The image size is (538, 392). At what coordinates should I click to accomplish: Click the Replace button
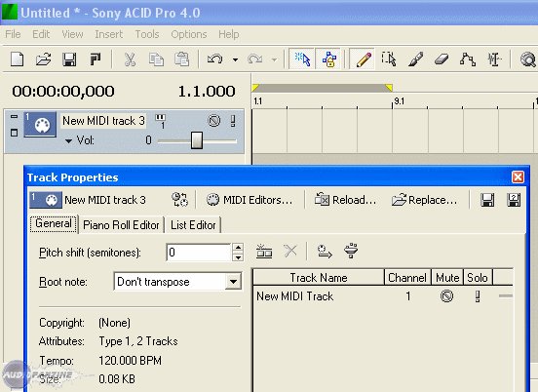point(424,200)
